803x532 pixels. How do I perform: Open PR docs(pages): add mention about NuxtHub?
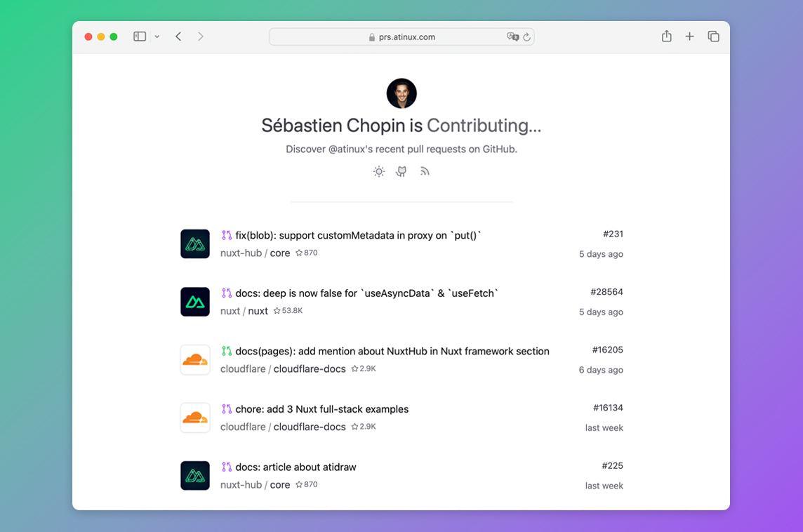click(392, 351)
